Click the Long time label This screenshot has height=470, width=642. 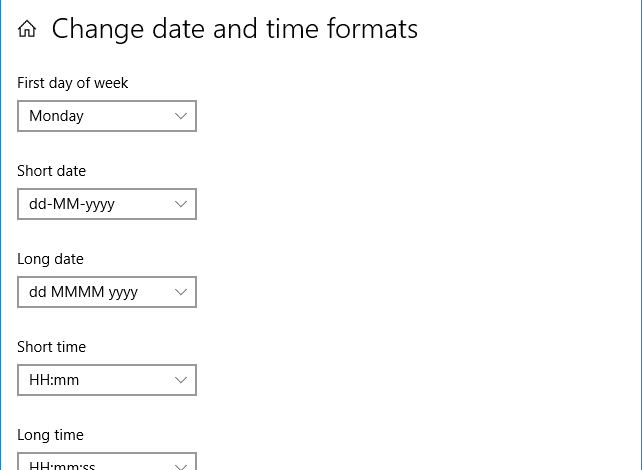[x=50, y=435]
